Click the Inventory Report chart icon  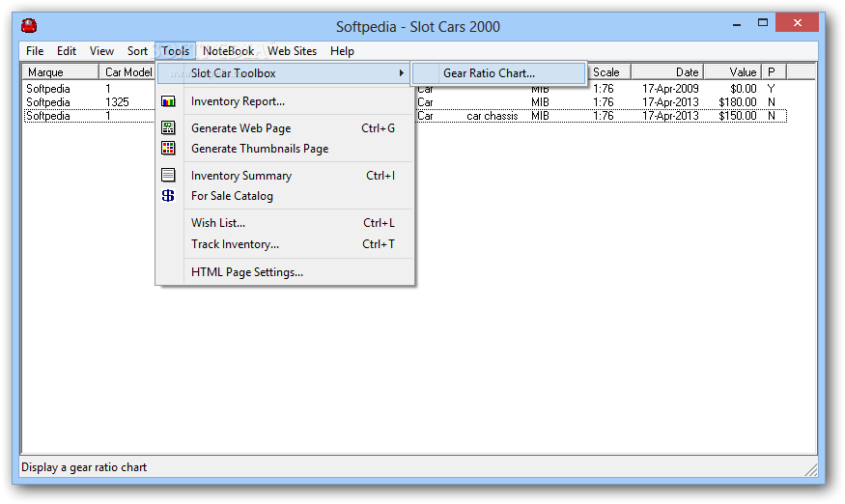[x=168, y=101]
